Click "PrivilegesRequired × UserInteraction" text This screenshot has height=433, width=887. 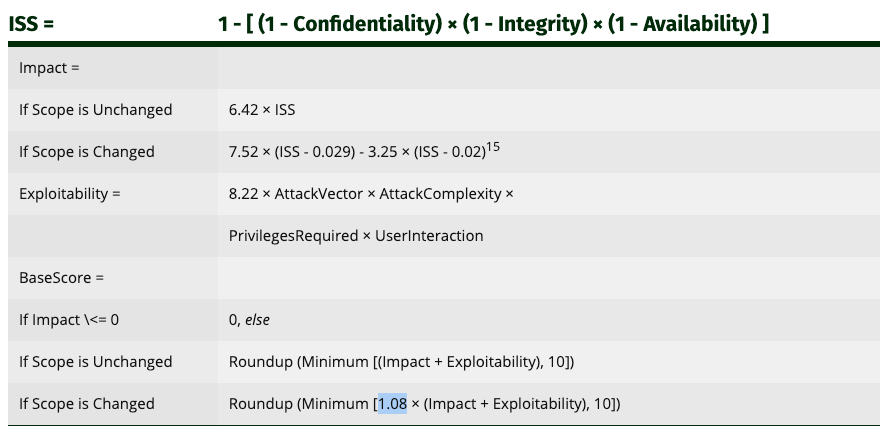[x=356, y=236]
